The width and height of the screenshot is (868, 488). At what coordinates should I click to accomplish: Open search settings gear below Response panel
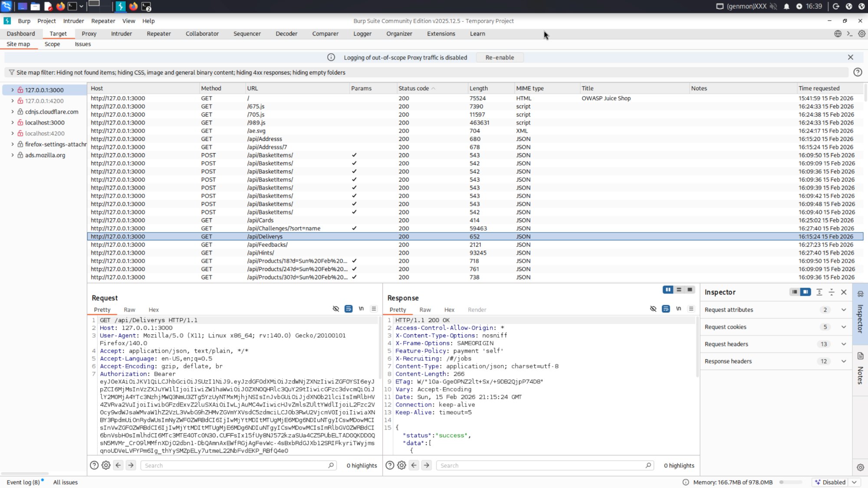point(402,465)
